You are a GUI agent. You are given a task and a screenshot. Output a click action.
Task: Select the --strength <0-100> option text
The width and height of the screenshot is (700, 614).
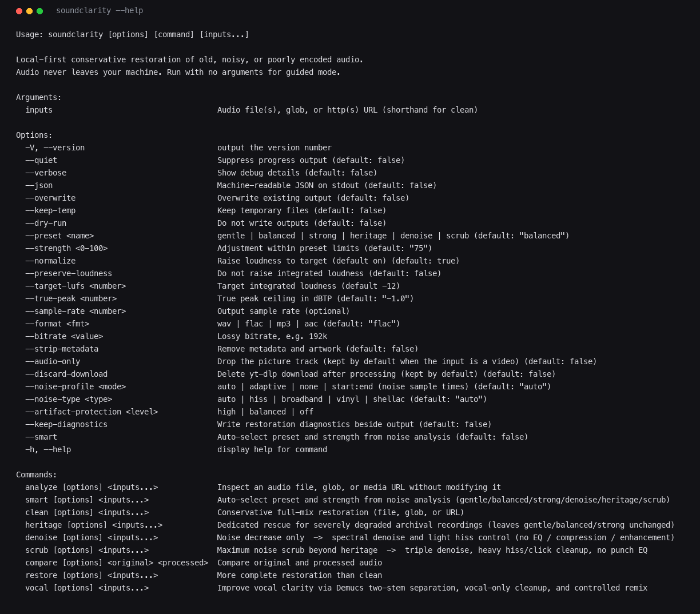tap(66, 248)
